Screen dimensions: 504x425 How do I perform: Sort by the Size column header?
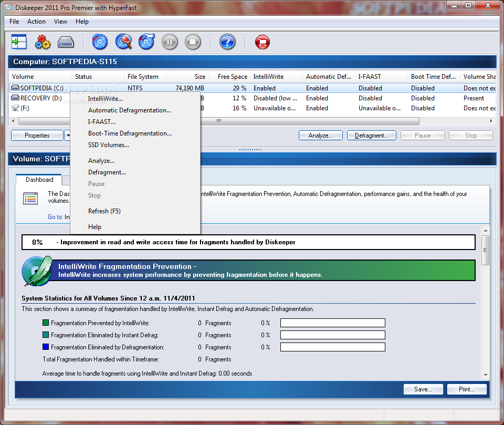pyautogui.click(x=187, y=77)
